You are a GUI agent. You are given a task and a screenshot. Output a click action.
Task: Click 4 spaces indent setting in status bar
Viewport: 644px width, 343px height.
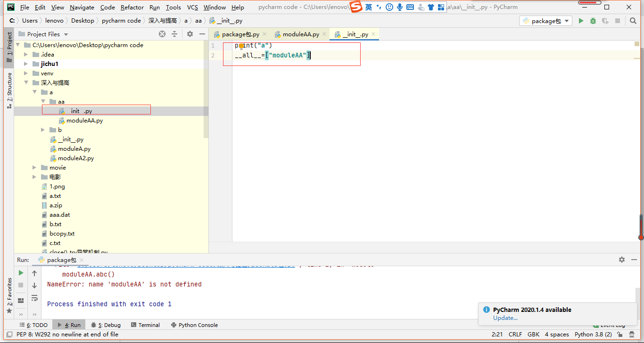point(557,335)
